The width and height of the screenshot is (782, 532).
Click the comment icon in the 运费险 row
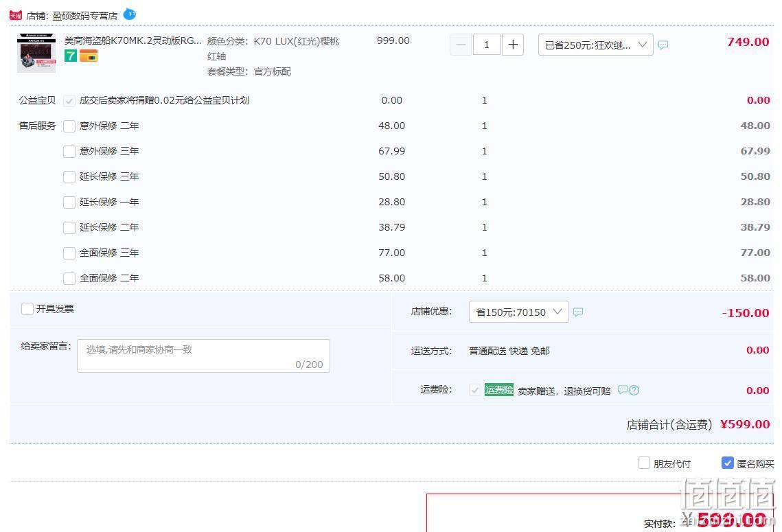coord(623,390)
